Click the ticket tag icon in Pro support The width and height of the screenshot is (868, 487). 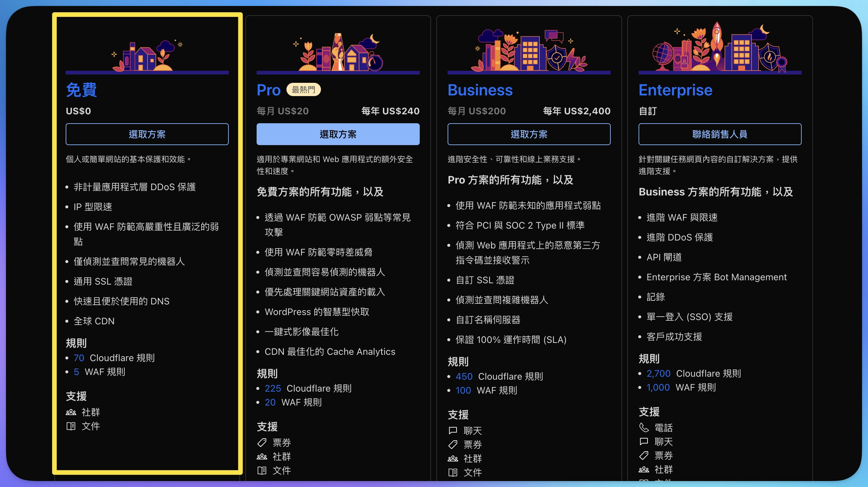262,443
